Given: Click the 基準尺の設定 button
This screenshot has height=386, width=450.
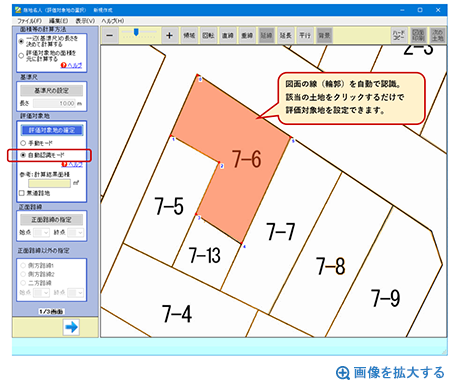Looking at the screenshot, I should click(x=52, y=90).
